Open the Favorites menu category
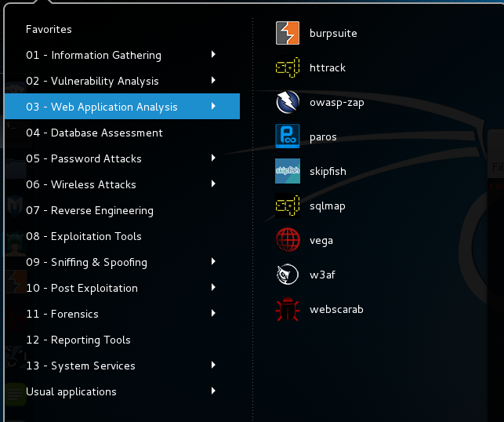This screenshot has height=422, width=504. click(122, 29)
